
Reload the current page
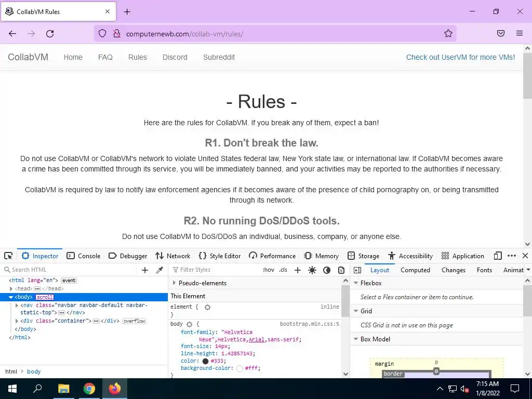(x=50, y=34)
